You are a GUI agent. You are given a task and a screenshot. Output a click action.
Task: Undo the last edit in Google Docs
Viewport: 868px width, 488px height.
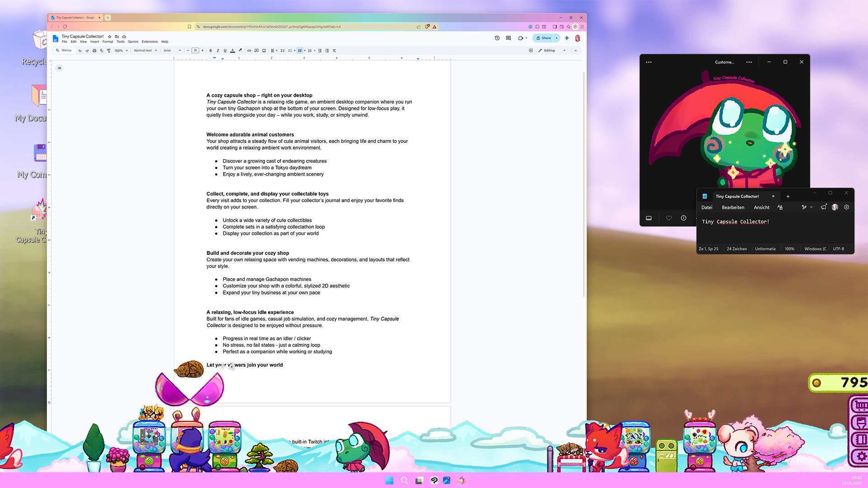[80, 51]
